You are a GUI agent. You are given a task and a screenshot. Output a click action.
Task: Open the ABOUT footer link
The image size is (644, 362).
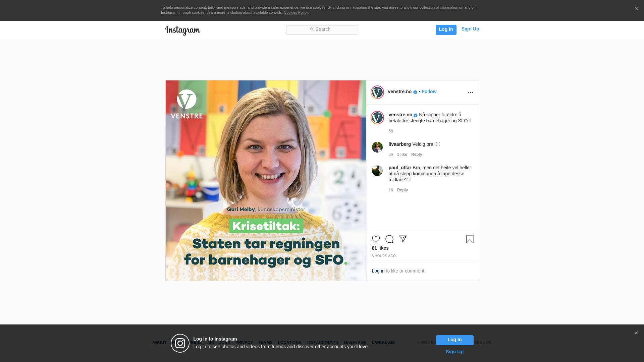click(x=159, y=343)
